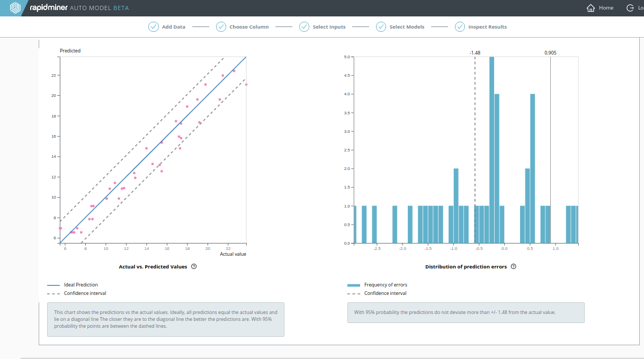This screenshot has width=644, height=359.
Task: Click the Select Inputs checkmark icon
Action: tap(304, 27)
